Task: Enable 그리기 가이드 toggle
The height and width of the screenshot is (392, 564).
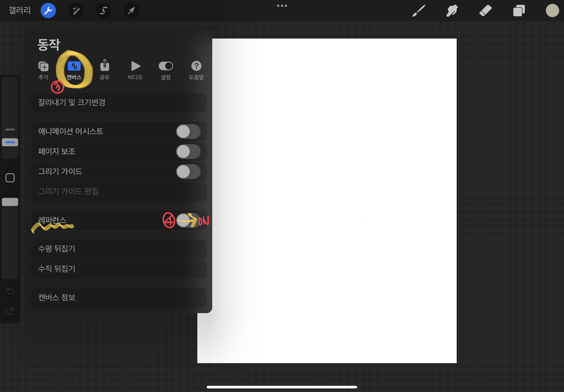Action: click(x=188, y=171)
